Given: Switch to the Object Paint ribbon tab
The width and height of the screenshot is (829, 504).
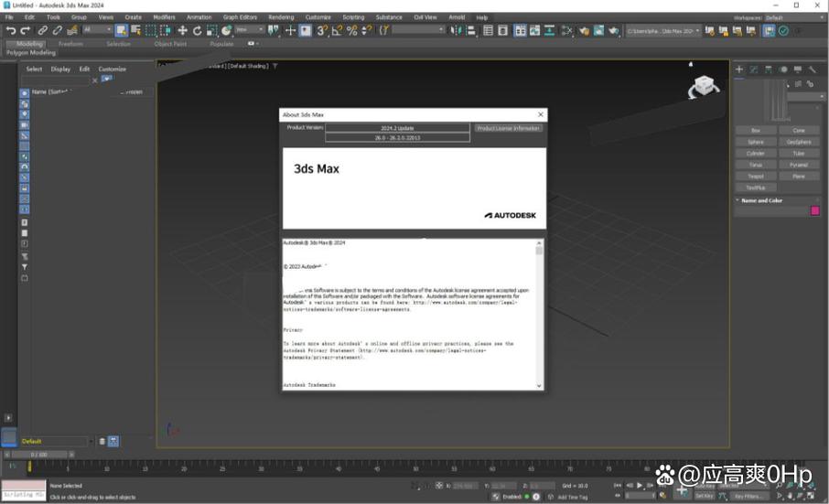Looking at the screenshot, I should pos(170,44).
